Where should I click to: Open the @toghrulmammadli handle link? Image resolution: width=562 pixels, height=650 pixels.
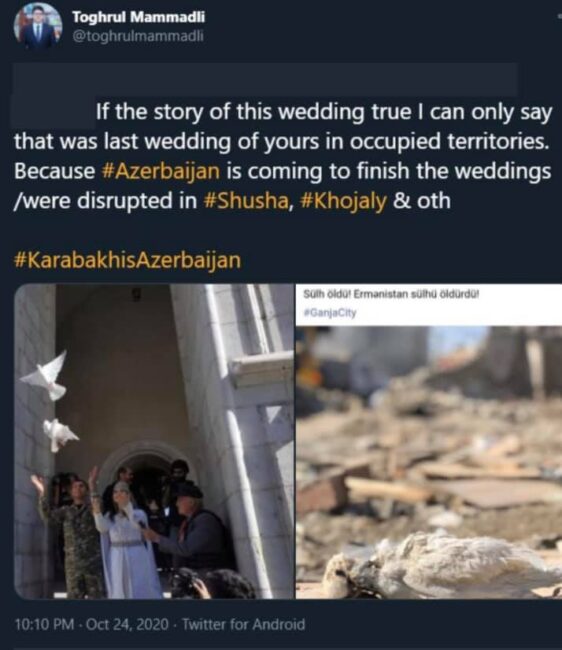pos(138,36)
